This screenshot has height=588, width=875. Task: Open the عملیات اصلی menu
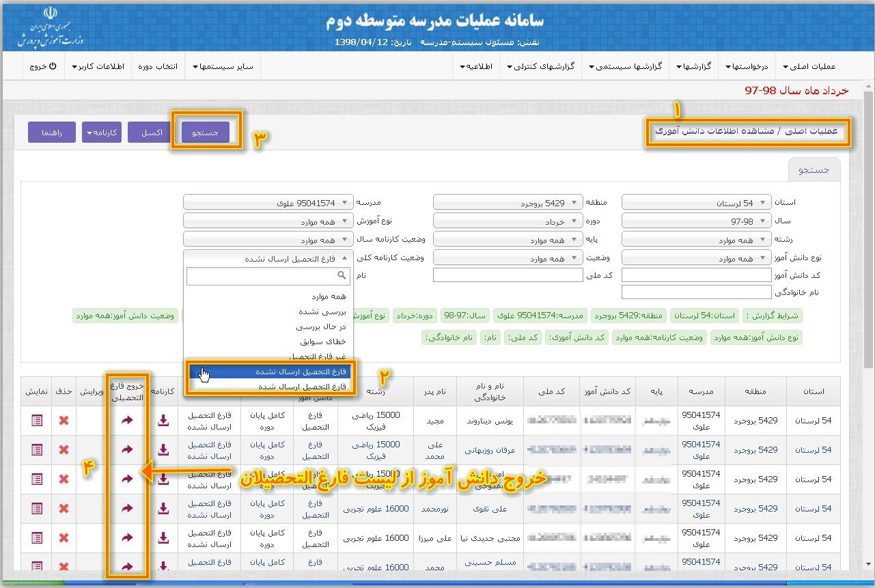[809, 67]
